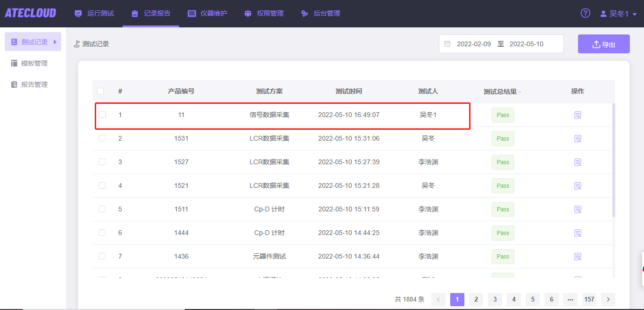The image size is (644, 310).
Task: Check the checkbox next to record 1527
Action: tap(102, 162)
